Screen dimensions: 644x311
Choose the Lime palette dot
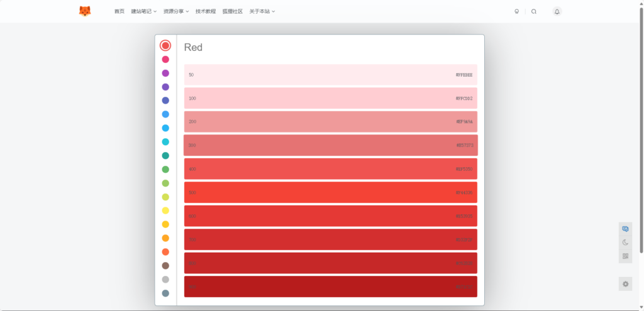[165, 197]
